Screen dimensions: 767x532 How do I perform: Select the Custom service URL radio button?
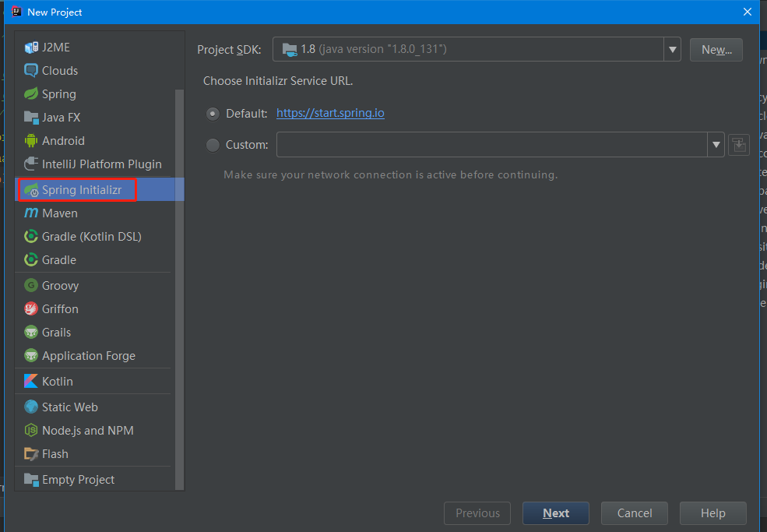click(x=213, y=145)
